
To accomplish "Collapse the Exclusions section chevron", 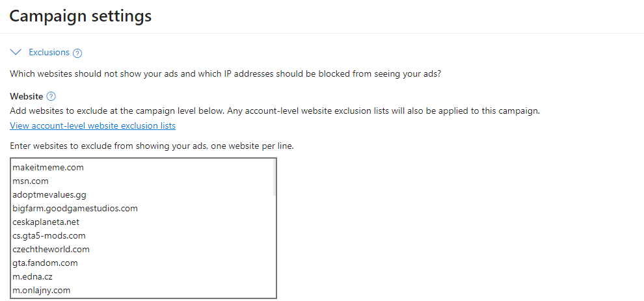I will [x=16, y=52].
